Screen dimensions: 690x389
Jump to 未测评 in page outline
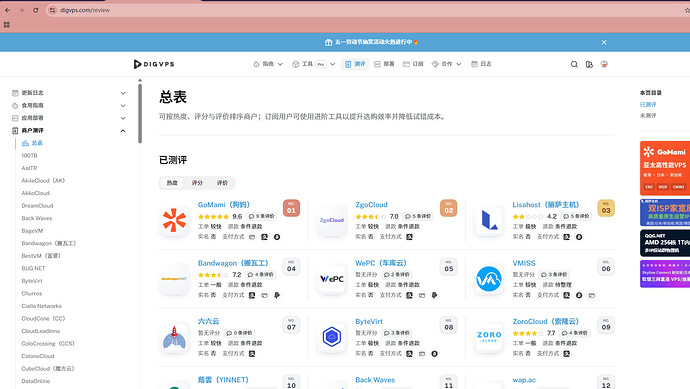648,116
